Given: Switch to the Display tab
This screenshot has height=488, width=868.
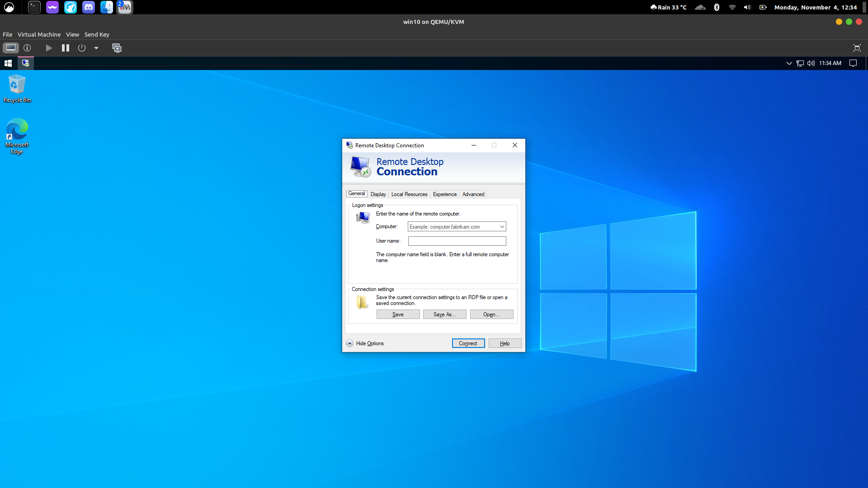Looking at the screenshot, I should [377, 194].
